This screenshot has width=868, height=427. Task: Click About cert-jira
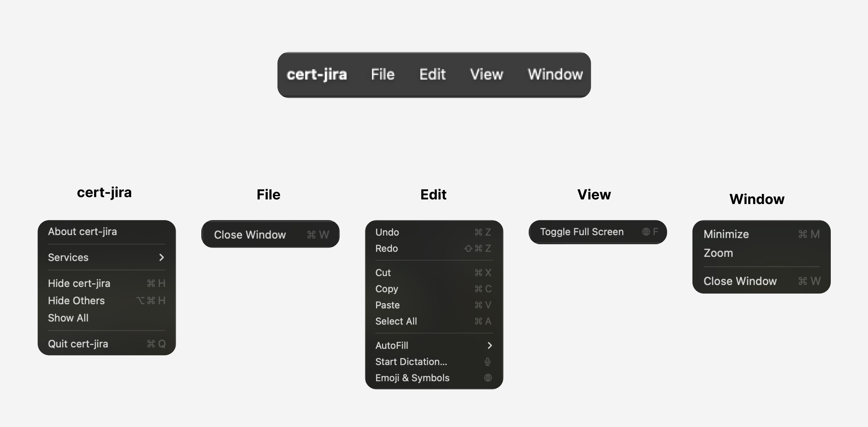[x=83, y=231]
